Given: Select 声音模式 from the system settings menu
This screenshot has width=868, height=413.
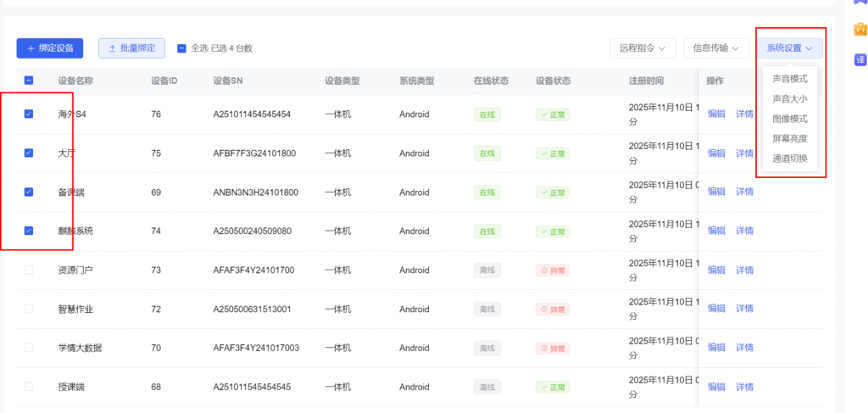Looking at the screenshot, I should 790,79.
